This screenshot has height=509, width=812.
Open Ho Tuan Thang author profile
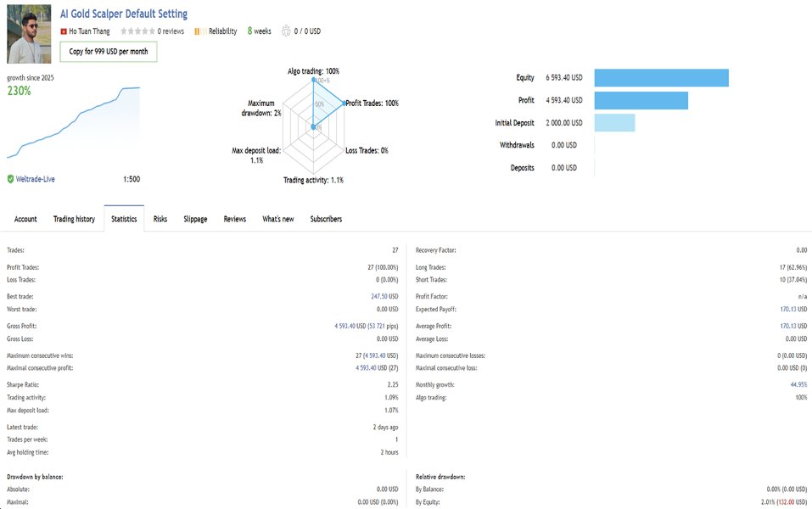tap(89, 31)
